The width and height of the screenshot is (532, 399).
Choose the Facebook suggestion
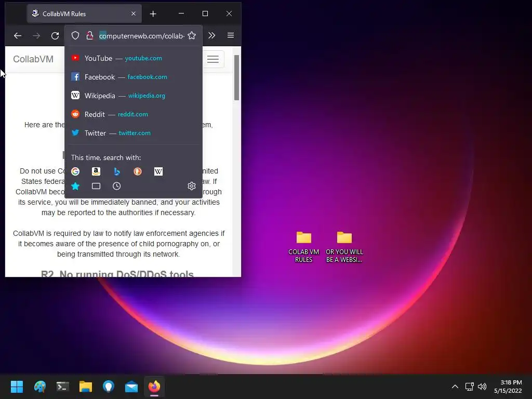(134, 77)
